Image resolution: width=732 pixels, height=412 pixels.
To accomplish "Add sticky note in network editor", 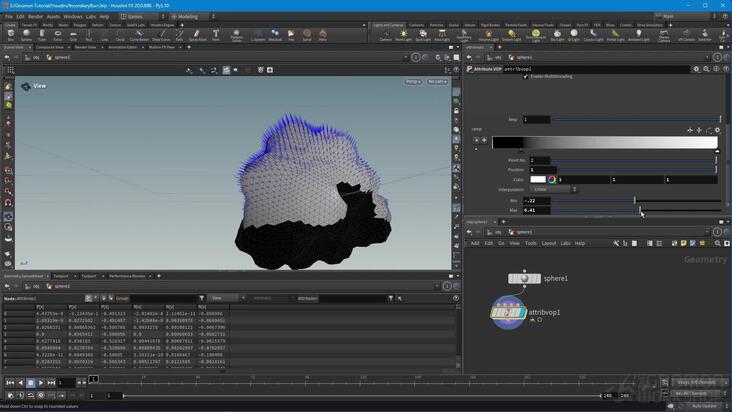I will click(x=683, y=243).
